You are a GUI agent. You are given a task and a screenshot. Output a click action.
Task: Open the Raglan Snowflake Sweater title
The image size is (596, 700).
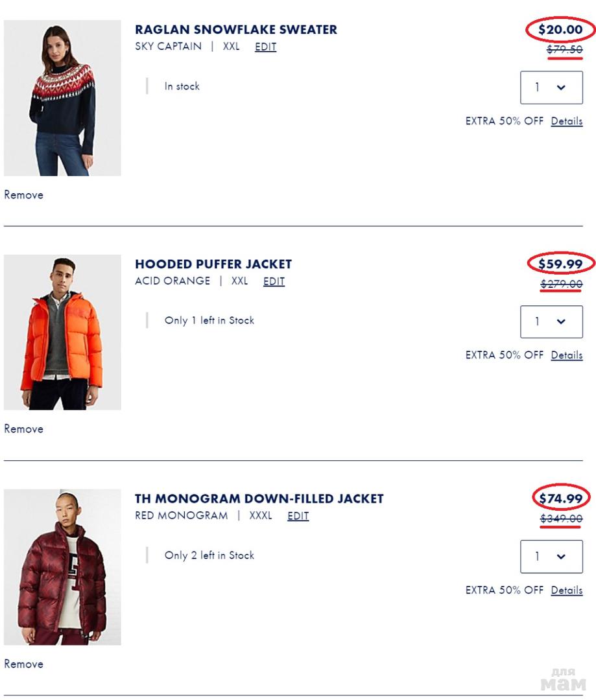point(236,29)
